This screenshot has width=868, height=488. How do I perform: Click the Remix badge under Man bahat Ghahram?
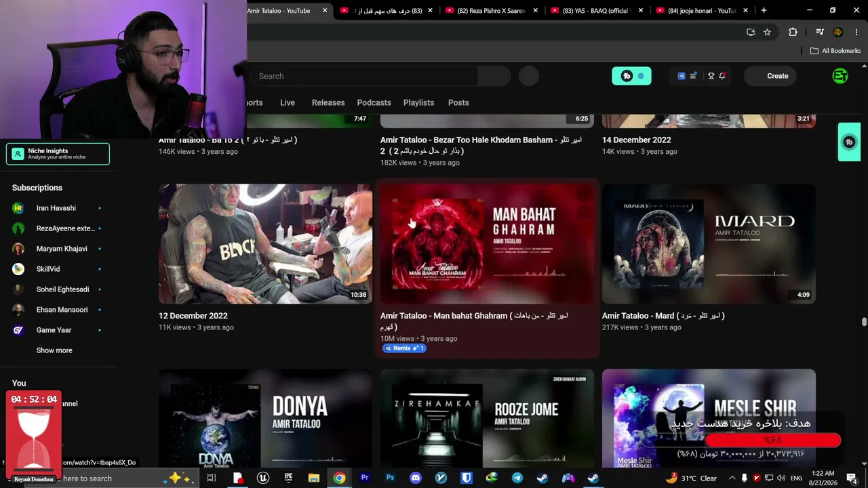(404, 348)
